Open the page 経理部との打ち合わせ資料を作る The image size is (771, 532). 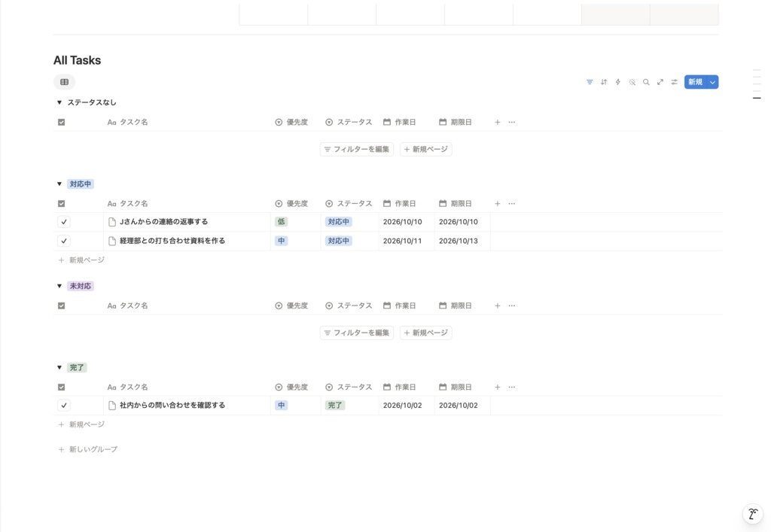tap(172, 241)
